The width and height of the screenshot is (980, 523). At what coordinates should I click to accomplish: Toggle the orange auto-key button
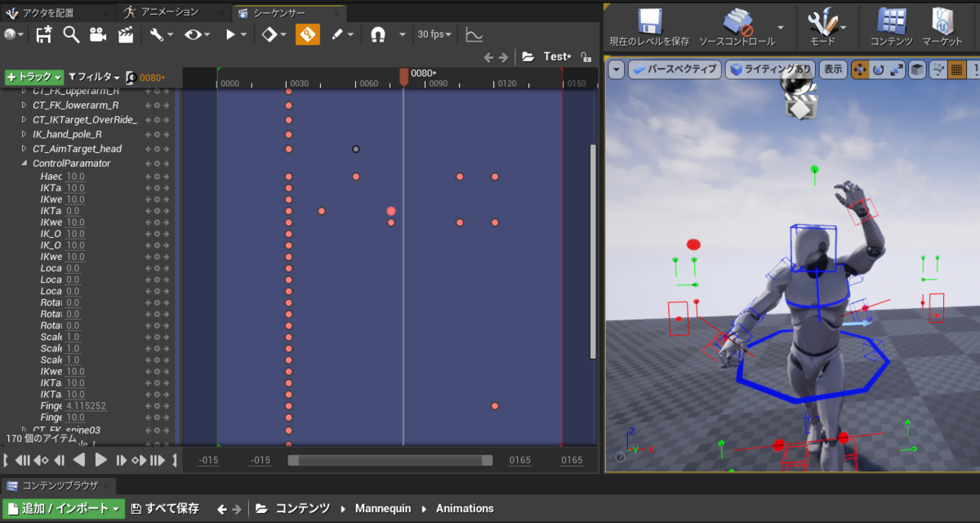[x=308, y=34]
